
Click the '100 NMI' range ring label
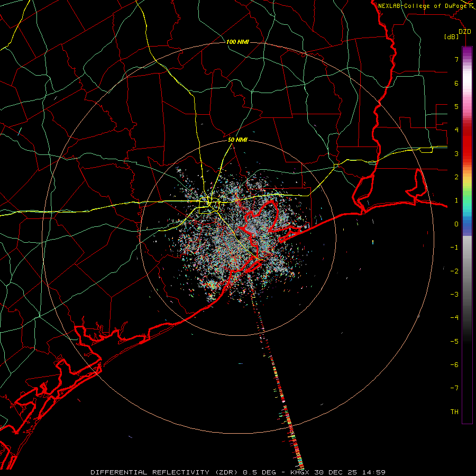coord(237,42)
